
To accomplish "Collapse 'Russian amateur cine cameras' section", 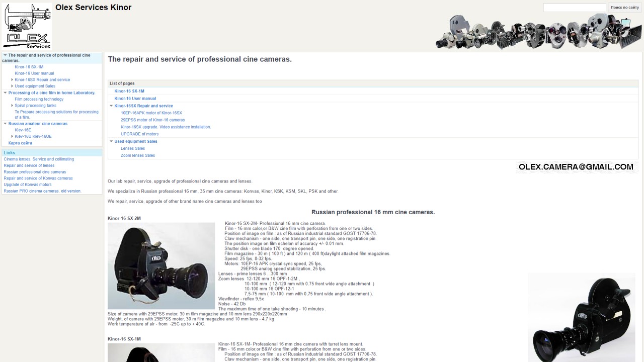I will (5, 123).
